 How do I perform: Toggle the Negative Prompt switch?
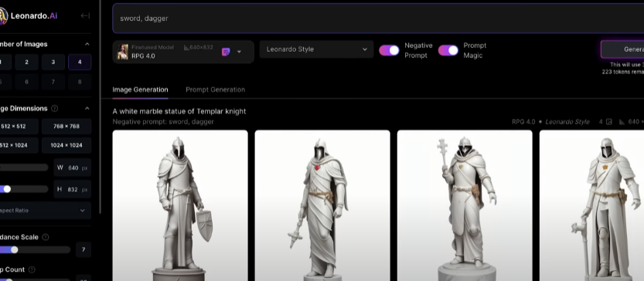tap(389, 50)
